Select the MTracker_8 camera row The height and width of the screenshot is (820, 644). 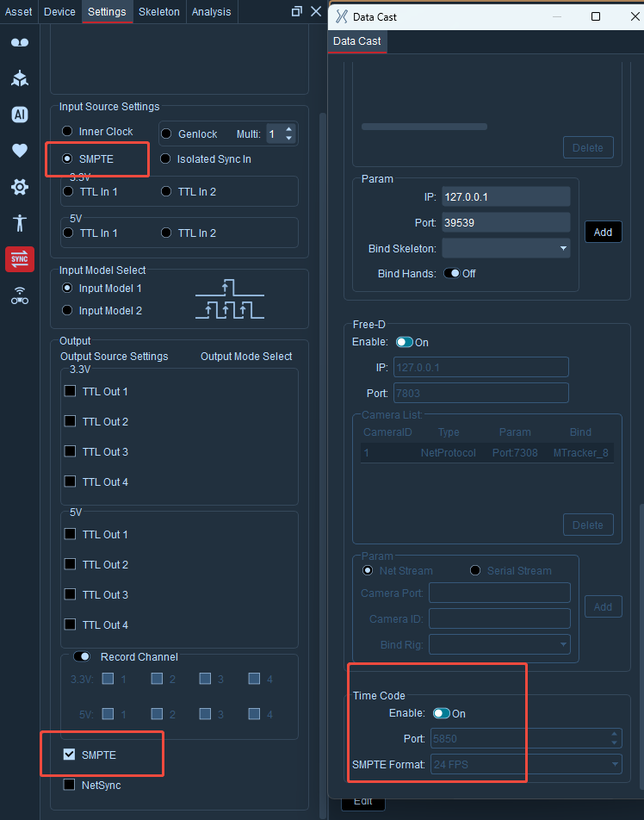click(x=487, y=453)
